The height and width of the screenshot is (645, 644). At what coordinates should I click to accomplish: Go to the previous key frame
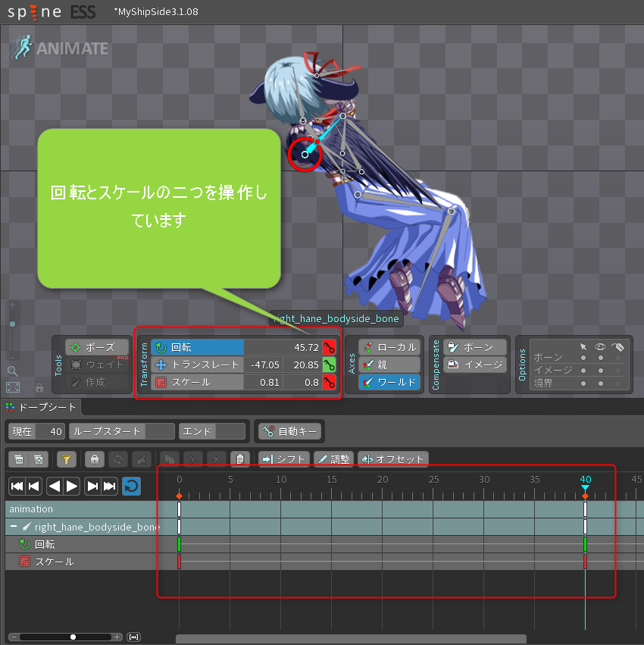click(34, 487)
